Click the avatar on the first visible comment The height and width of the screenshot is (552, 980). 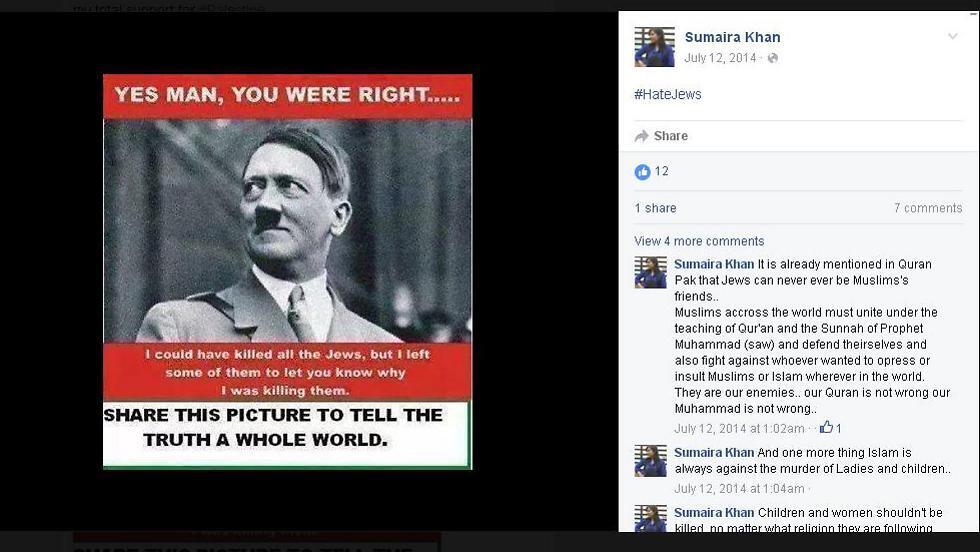point(651,273)
